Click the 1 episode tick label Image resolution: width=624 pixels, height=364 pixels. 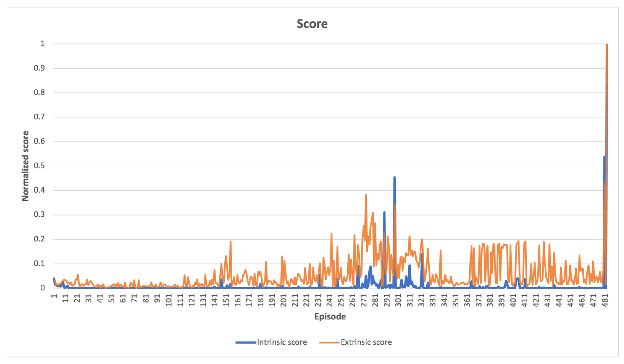[x=54, y=296]
